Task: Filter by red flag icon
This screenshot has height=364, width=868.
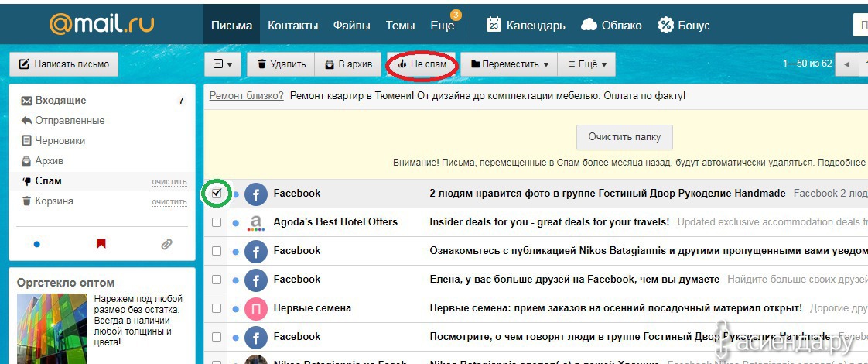Action: (101, 244)
